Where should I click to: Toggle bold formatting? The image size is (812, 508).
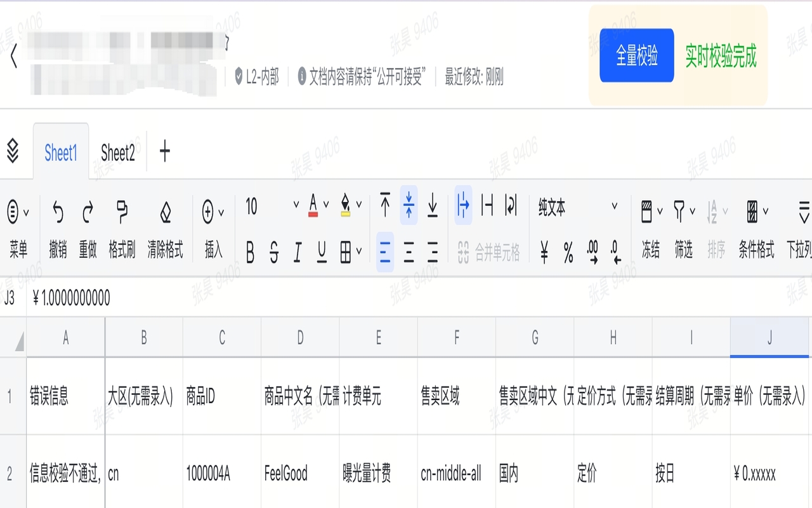tap(250, 253)
